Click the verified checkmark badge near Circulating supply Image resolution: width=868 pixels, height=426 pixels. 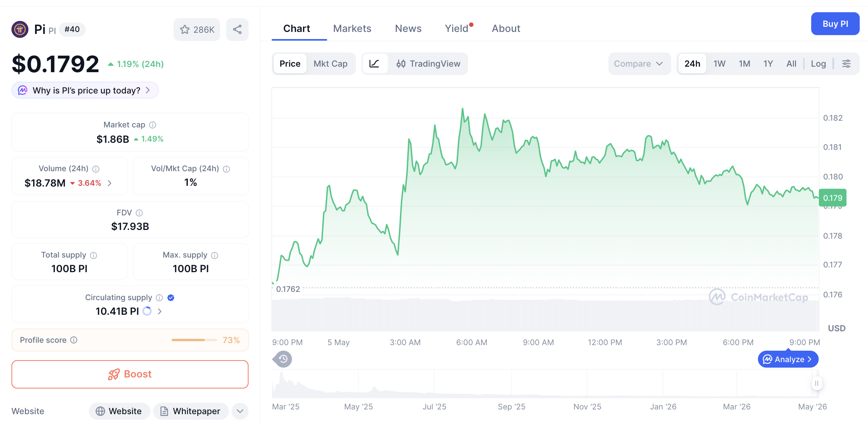pos(171,298)
